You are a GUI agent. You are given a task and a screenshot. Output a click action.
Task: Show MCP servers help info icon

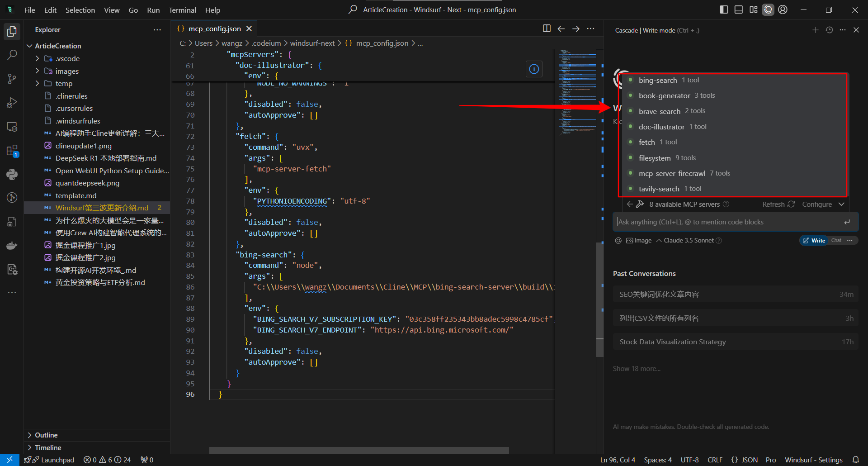tap(726, 204)
